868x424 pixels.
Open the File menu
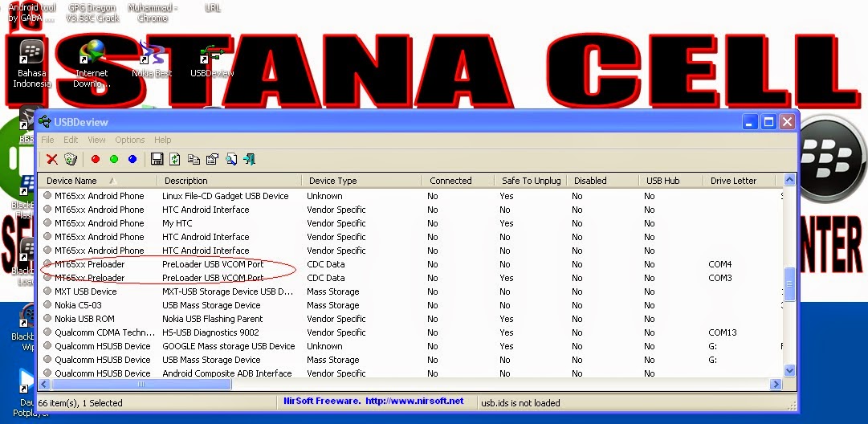(47, 140)
